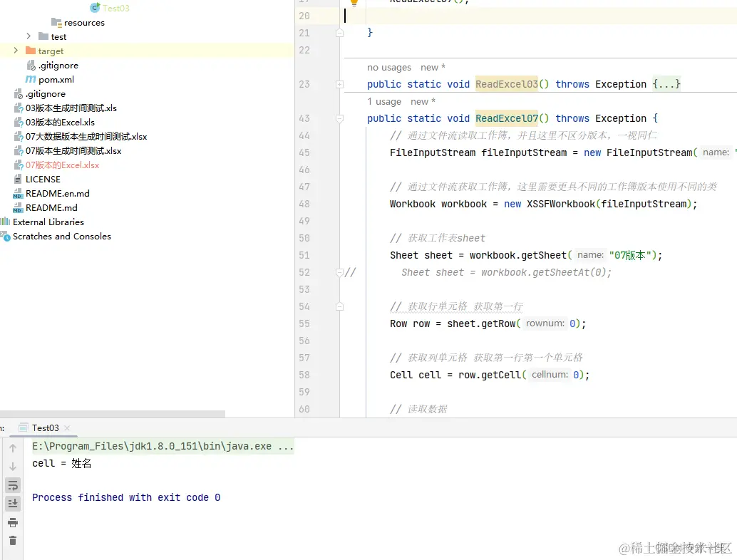Open README.en.md file

(57, 194)
